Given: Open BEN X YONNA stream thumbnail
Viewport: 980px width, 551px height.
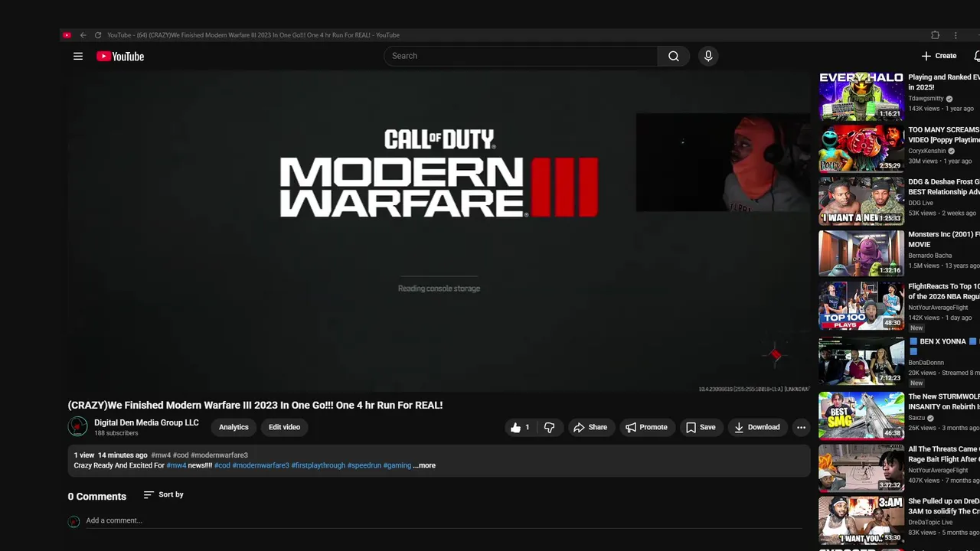Looking at the screenshot, I should click(x=861, y=360).
